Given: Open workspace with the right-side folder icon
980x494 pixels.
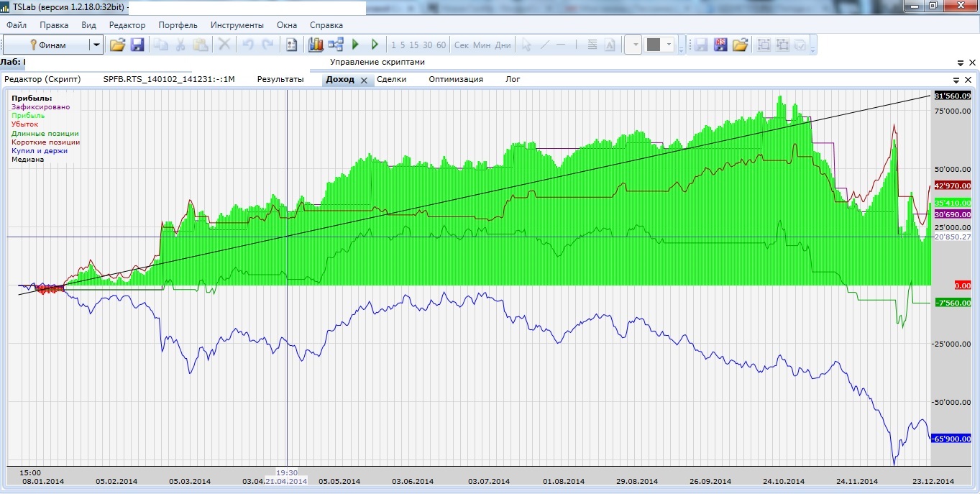Looking at the screenshot, I should coord(740,45).
